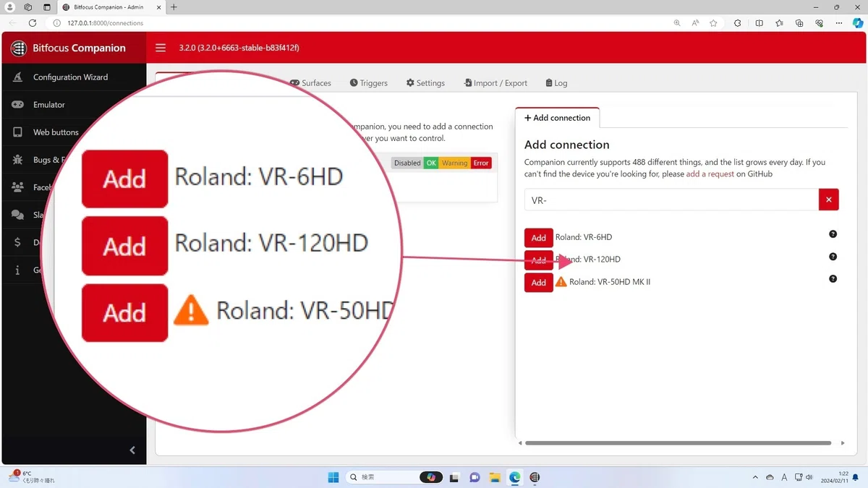868x488 pixels.
Task: Click the scrollbar's left arrow
Action: pos(520,443)
